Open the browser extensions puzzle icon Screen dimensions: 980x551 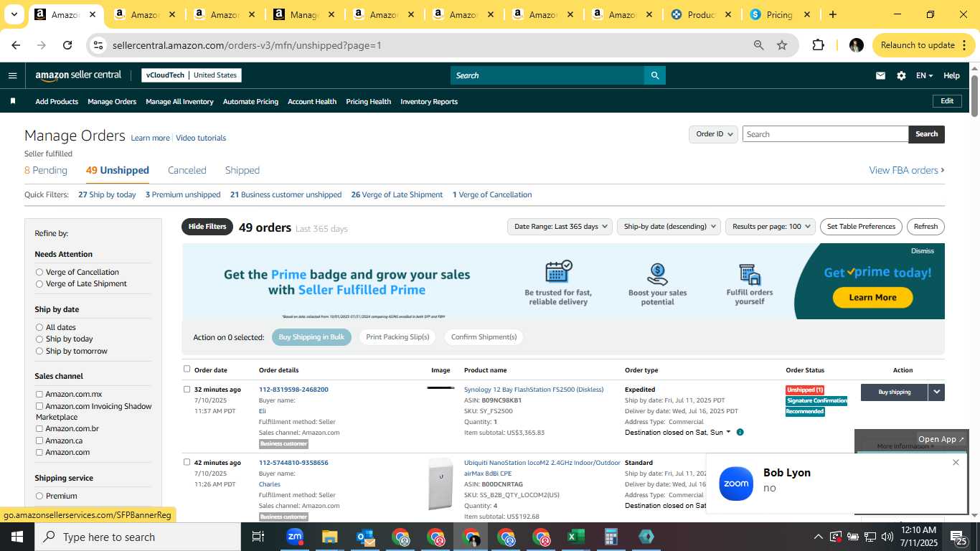click(818, 45)
